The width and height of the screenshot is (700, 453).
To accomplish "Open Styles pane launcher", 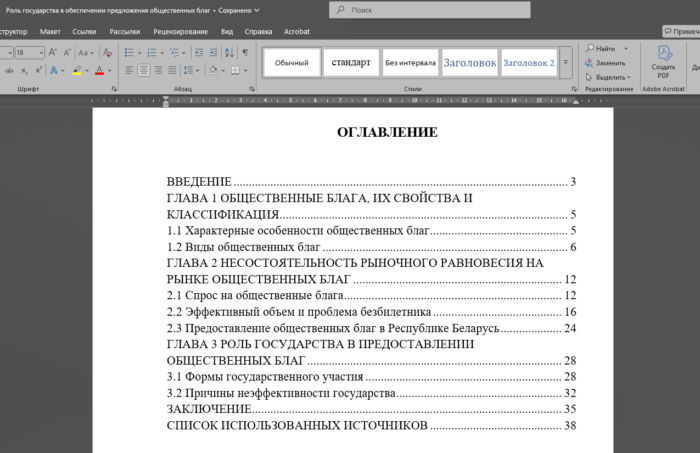I will click(574, 89).
